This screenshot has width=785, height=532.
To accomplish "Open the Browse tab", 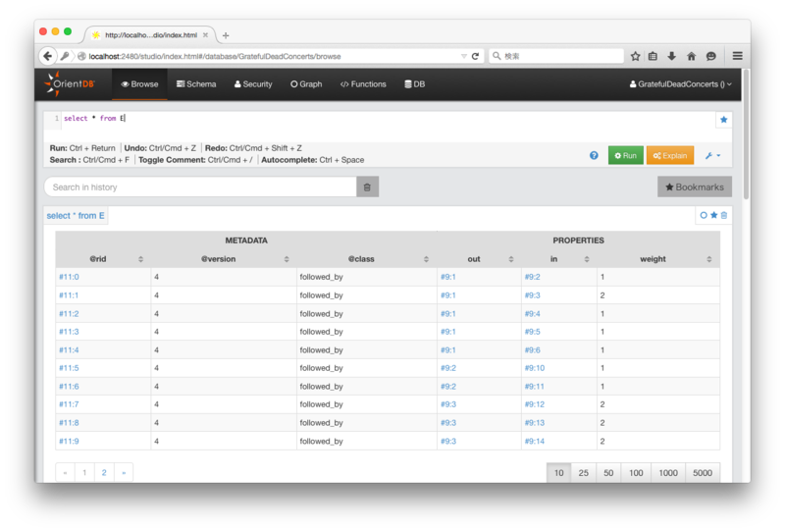I will (x=139, y=84).
